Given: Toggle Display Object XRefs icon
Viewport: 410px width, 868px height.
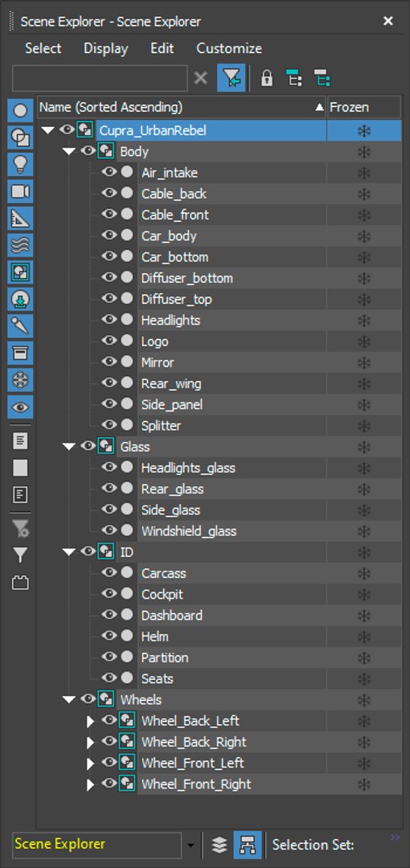Looking at the screenshot, I should 20,300.
